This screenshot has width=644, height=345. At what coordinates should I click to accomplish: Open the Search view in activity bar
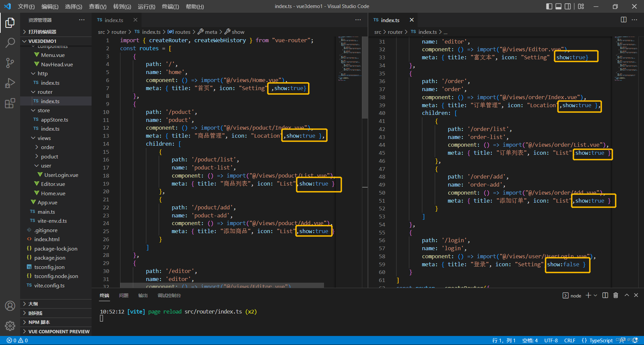click(x=10, y=43)
